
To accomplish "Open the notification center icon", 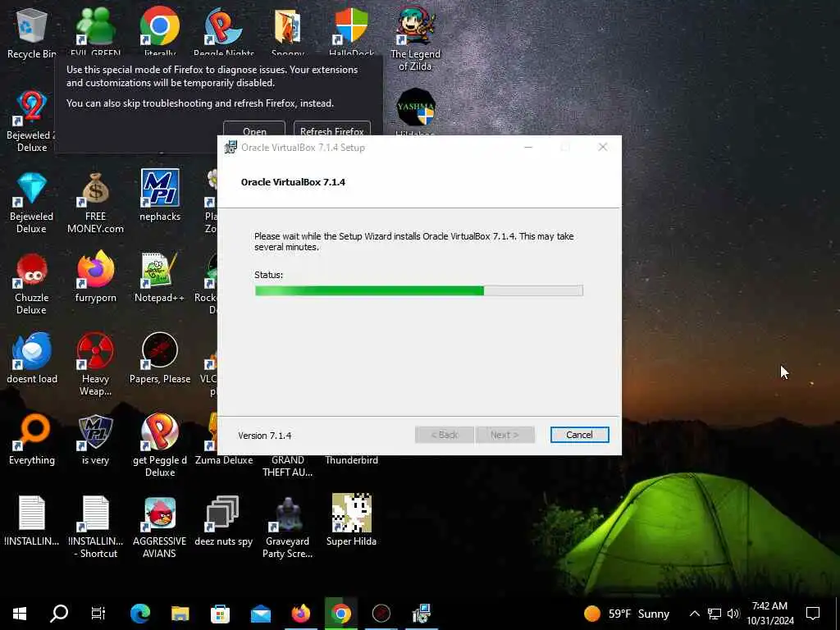I will [813, 614].
